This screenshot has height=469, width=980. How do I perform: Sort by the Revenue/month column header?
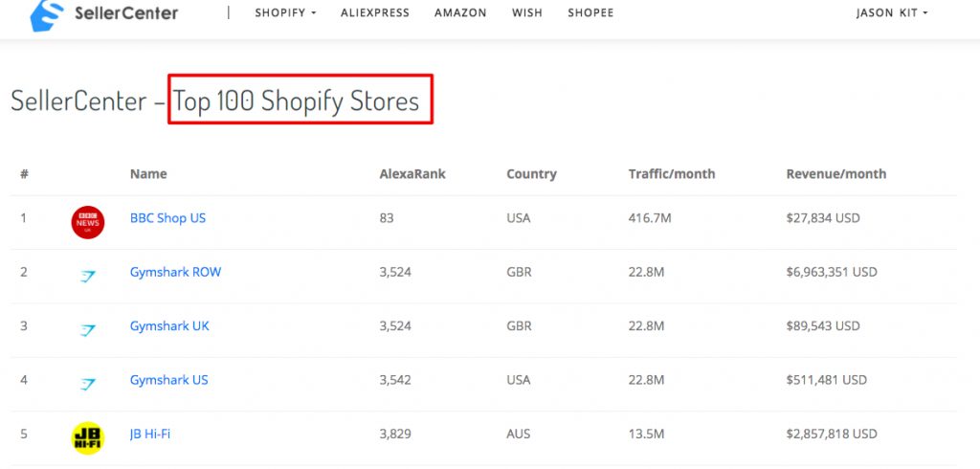click(x=836, y=174)
